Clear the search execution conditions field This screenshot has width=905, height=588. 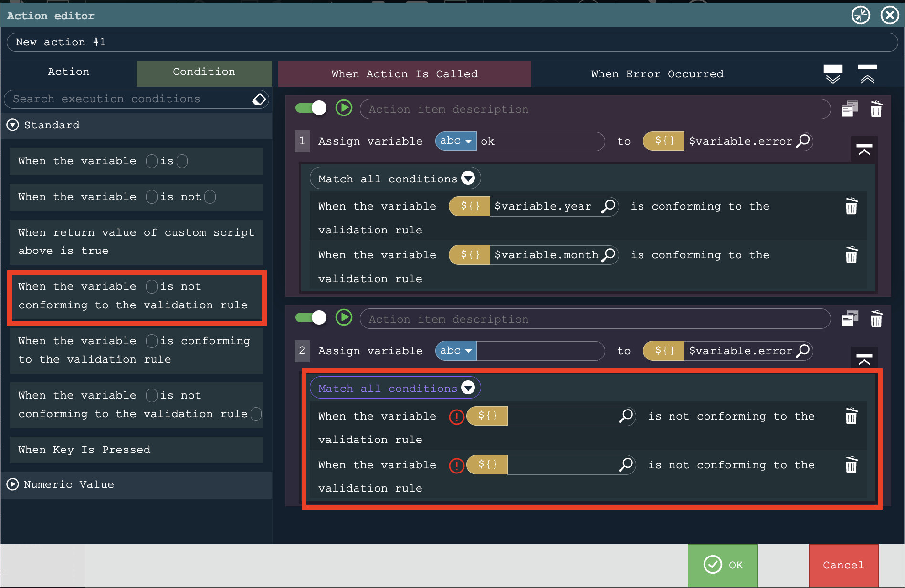point(259,99)
